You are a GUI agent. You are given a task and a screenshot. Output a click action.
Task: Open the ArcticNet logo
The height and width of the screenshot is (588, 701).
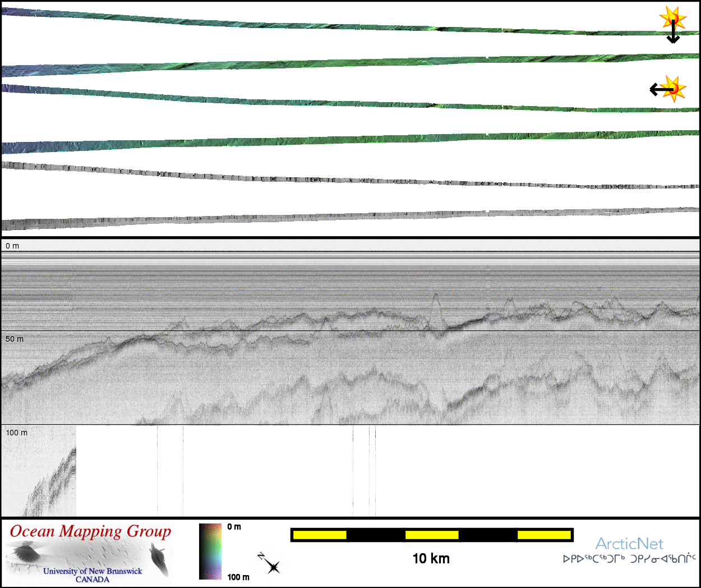(x=629, y=544)
